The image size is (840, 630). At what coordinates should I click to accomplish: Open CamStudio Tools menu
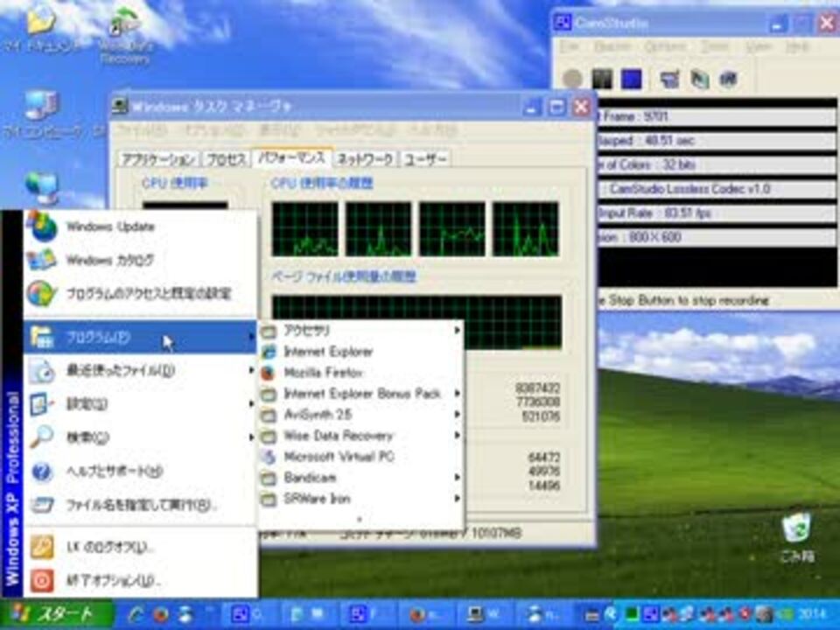coord(715,47)
